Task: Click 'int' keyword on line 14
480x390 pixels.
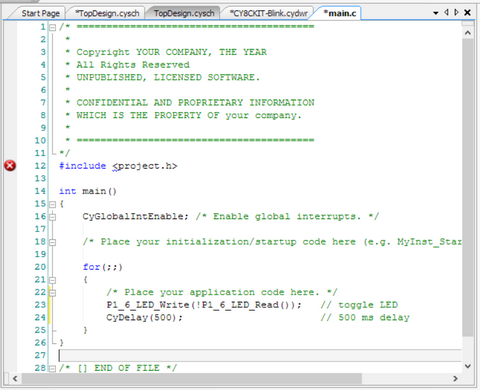Action: click(x=68, y=191)
